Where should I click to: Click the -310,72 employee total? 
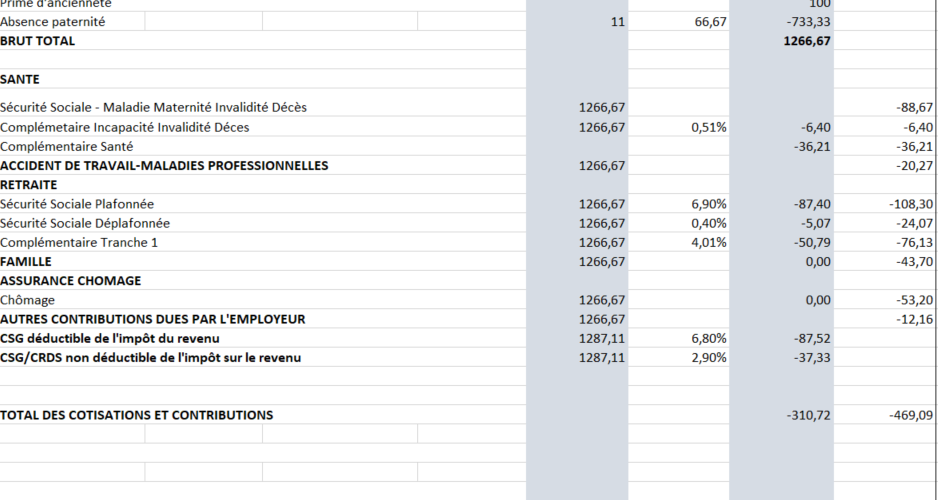809,414
